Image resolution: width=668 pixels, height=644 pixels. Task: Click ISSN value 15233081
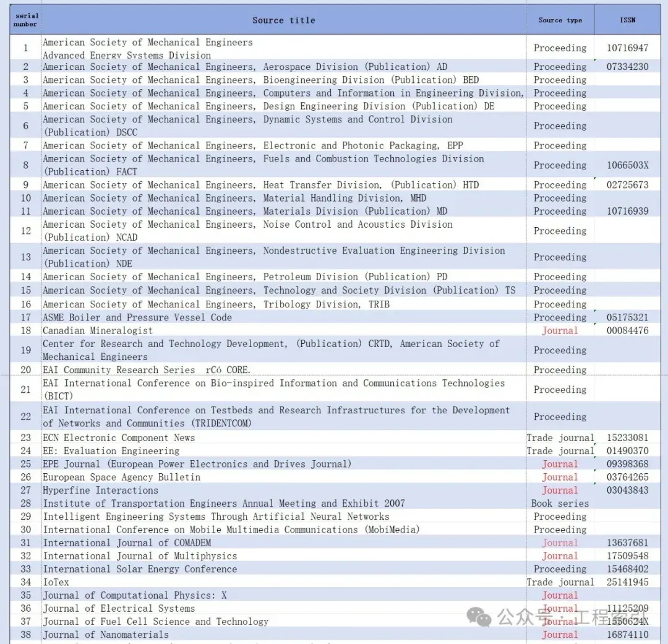pyautogui.click(x=627, y=438)
